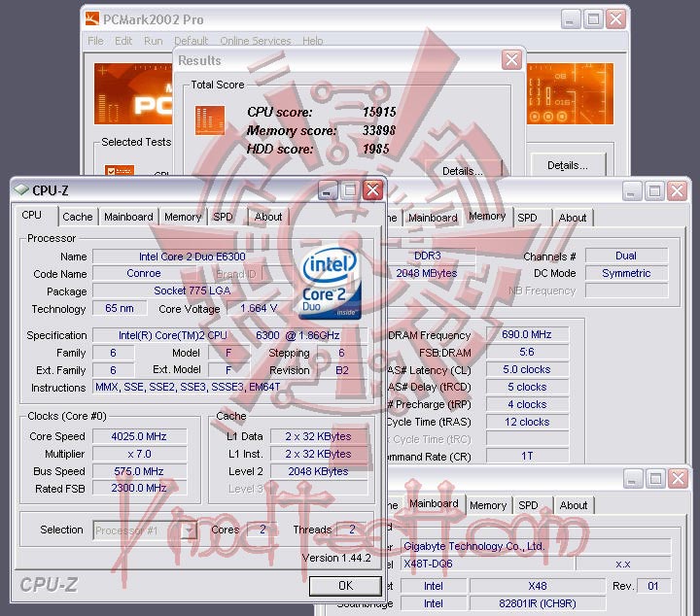
Task: Select Mainboard tab in bottom CPU-Z window
Action: pyautogui.click(x=434, y=503)
